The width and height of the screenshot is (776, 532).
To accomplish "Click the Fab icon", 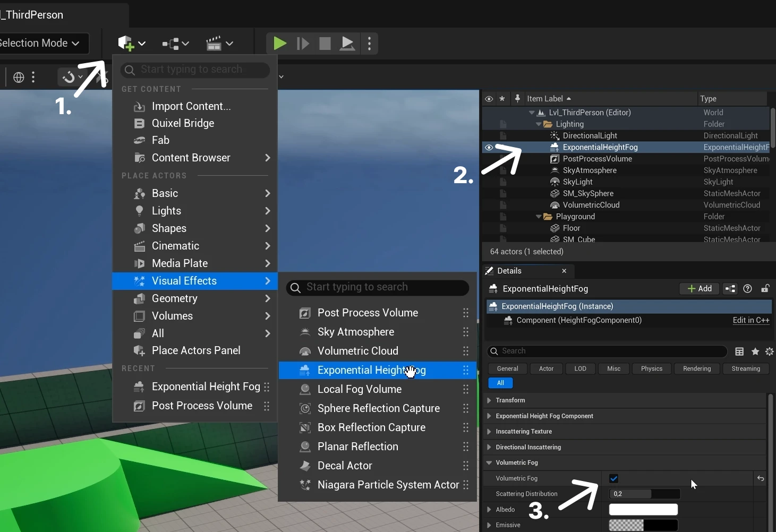I will click(139, 141).
